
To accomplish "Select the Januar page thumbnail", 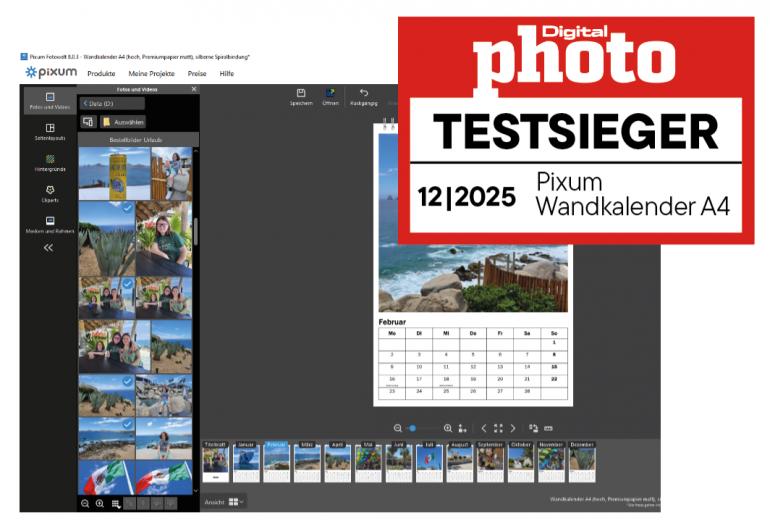I will point(246,462).
